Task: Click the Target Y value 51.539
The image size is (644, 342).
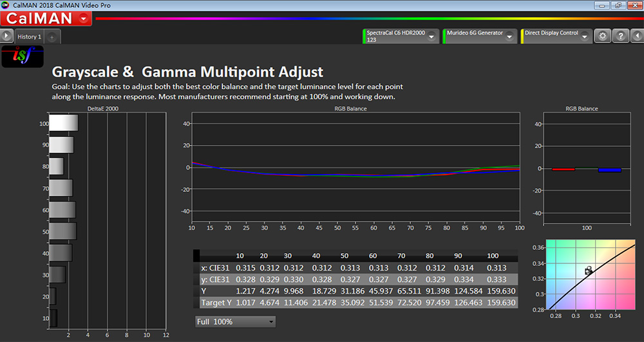Action: 381,303
